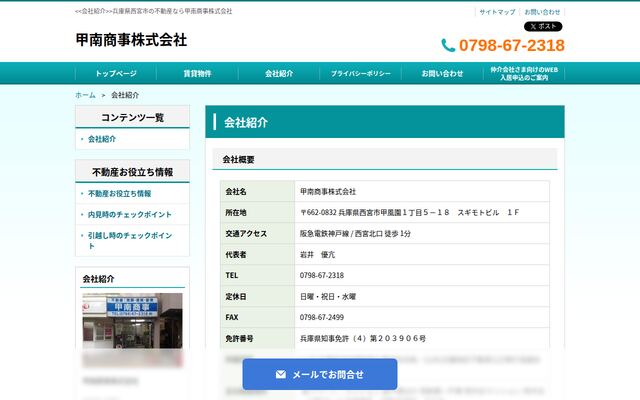
Task: Click 定休日 table label
Action: click(x=236, y=297)
